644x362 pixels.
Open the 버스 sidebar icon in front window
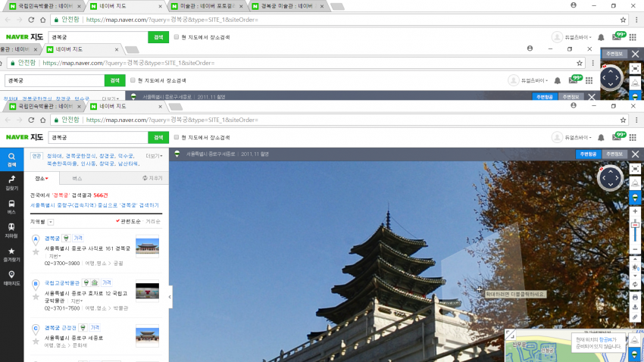click(x=11, y=207)
